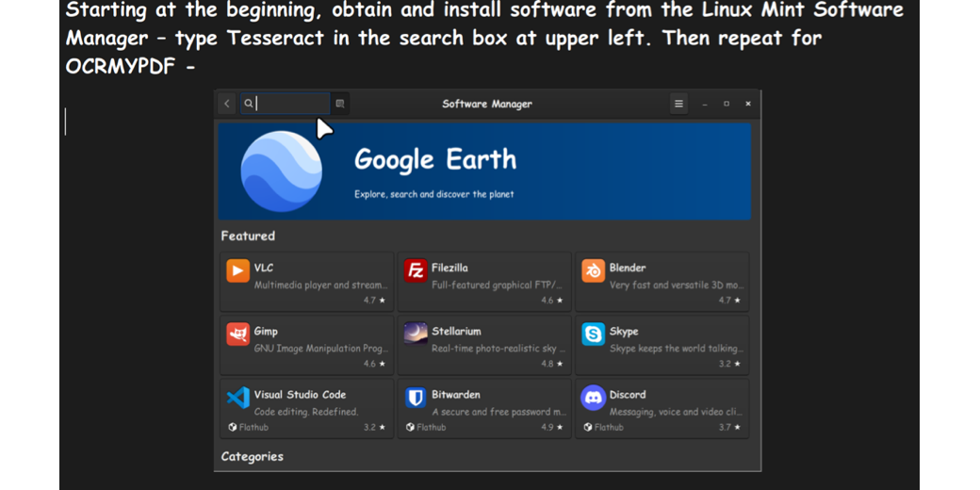Open the hamburger menu in Software Manager
The width and height of the screenshot is (980, 490).
[x=678, y=104]
